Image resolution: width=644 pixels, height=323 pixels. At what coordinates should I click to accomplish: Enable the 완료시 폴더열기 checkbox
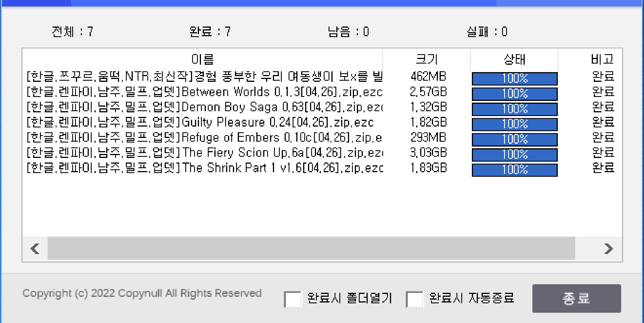(293, 299)
